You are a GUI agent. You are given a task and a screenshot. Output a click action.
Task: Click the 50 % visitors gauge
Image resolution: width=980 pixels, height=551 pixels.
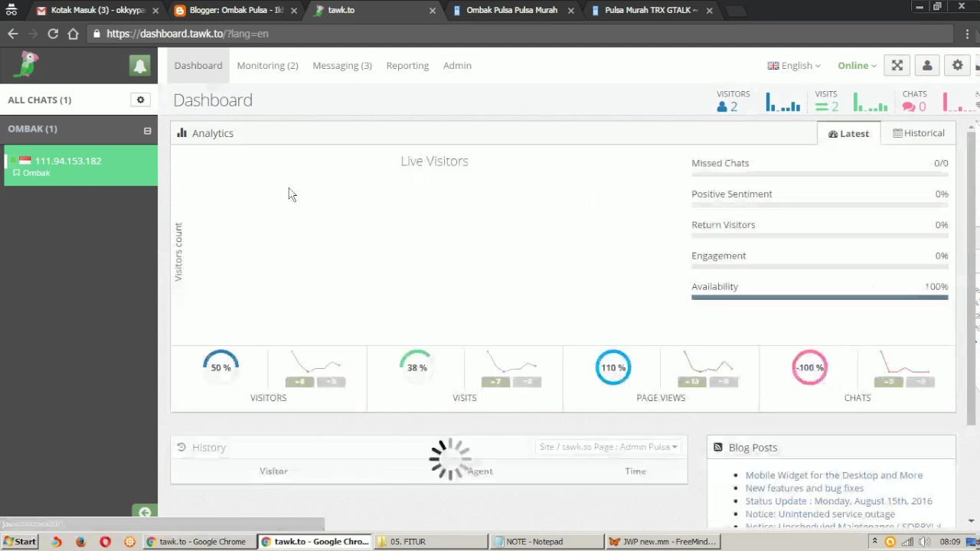[221, 367]
